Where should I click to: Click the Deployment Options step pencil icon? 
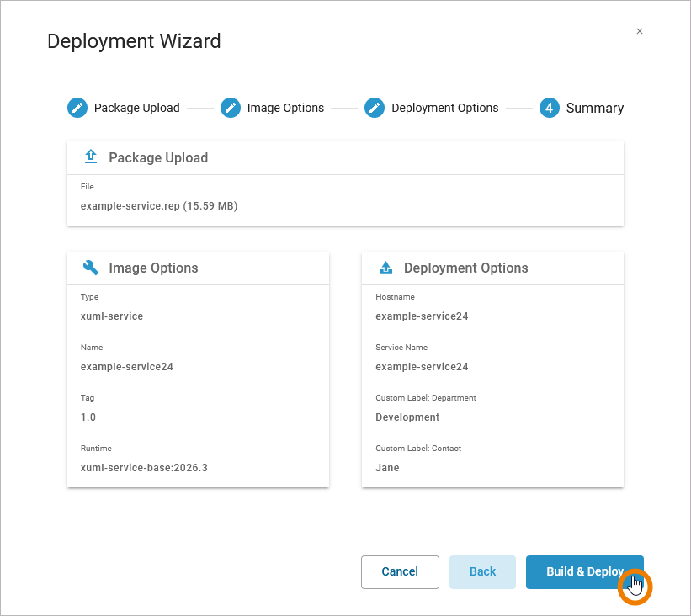(x=375, y=108)
